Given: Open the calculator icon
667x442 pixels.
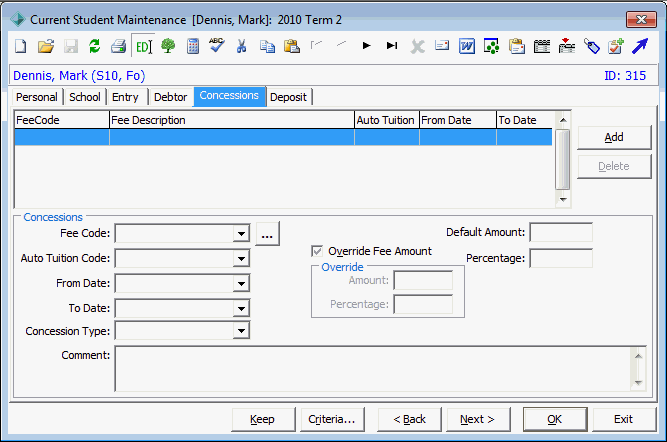Looking at the screenshot, I should click(x=193, y=46).
